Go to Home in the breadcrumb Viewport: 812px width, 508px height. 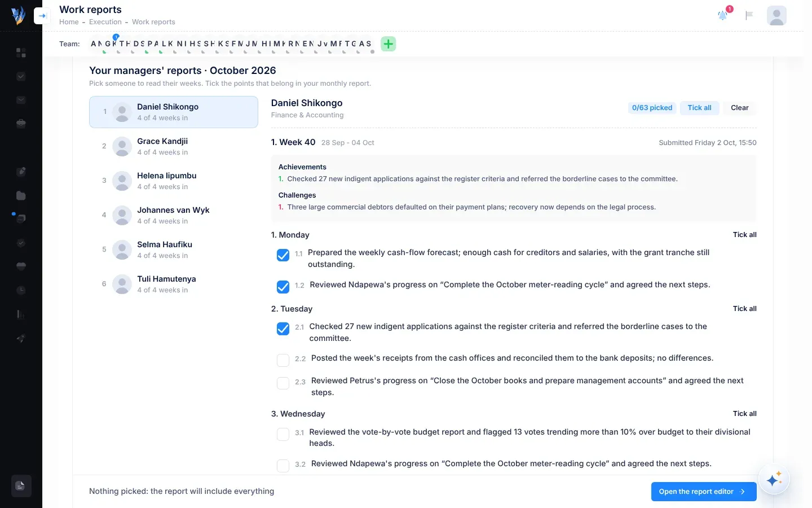[69, 22]
